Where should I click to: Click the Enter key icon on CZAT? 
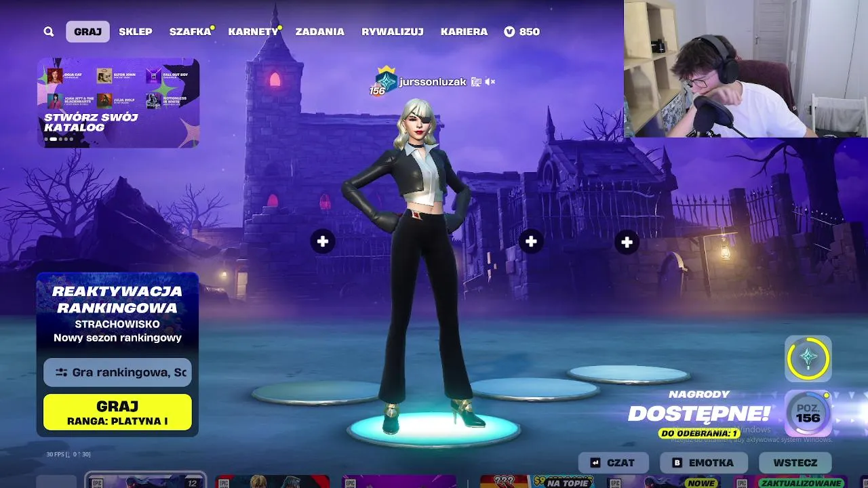coord(595,463)
